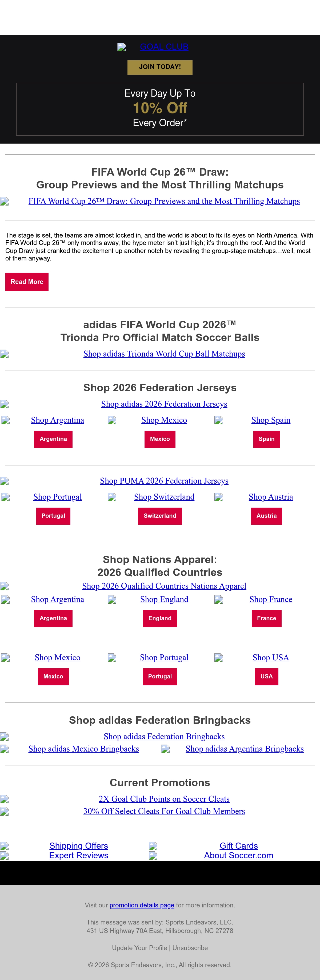320x980 pixels.
Task: Open Shop adidas Mexico Bringbacks link
Action: [x=84, y=749]
